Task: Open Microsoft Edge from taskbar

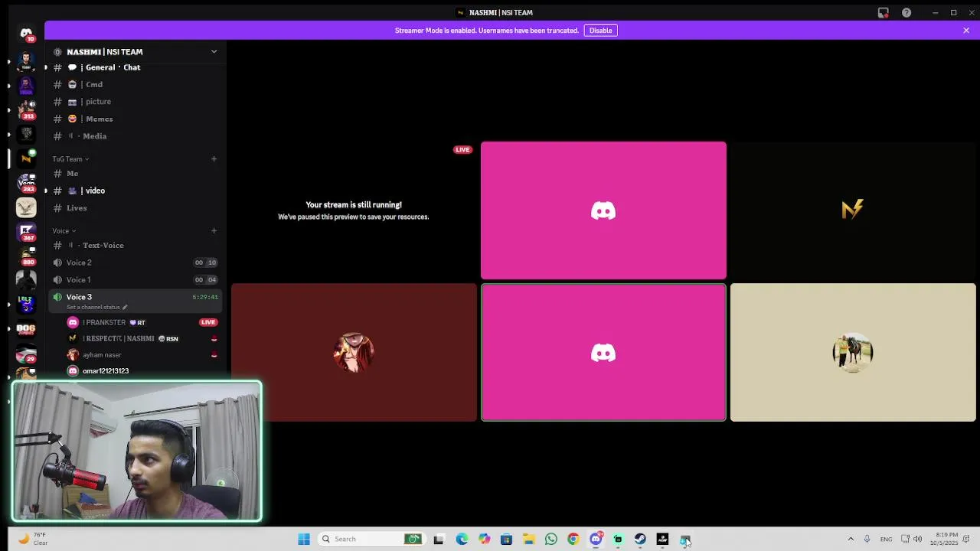Action: pos(462,540)
